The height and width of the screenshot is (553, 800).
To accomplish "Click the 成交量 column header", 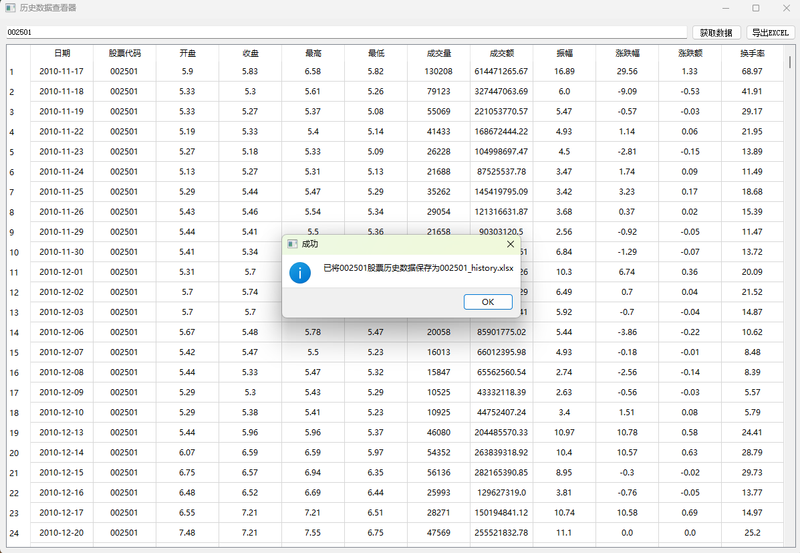I will click(x=439, y=52).
